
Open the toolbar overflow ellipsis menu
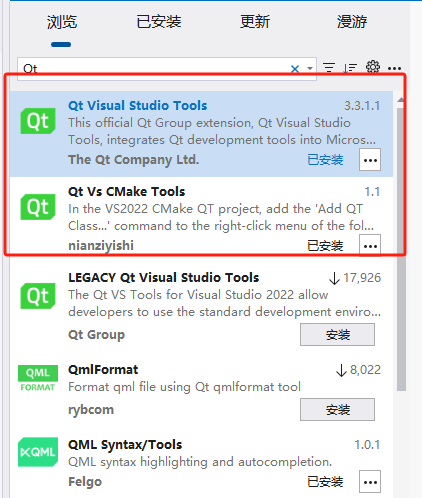point(395,69)
